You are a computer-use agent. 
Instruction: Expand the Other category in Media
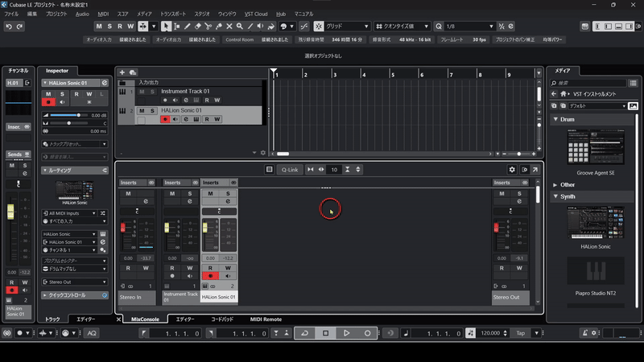555,185
